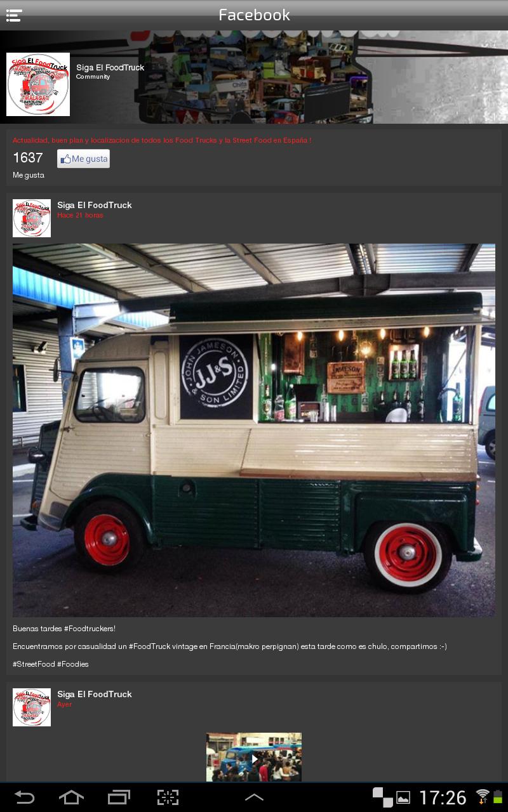Click the Hace 21 horas timestamp
The width and height of the screenshot is (508, 812).
(x=80, y=215)
